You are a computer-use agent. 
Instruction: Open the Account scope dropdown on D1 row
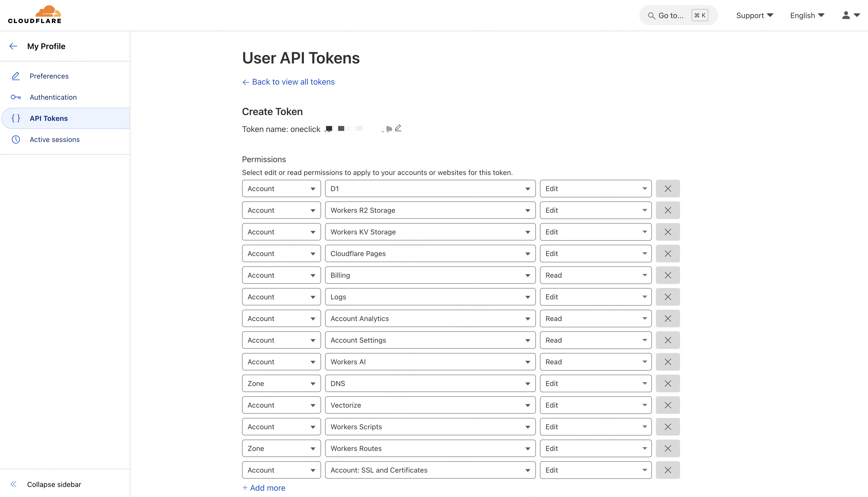coord(281,188)
